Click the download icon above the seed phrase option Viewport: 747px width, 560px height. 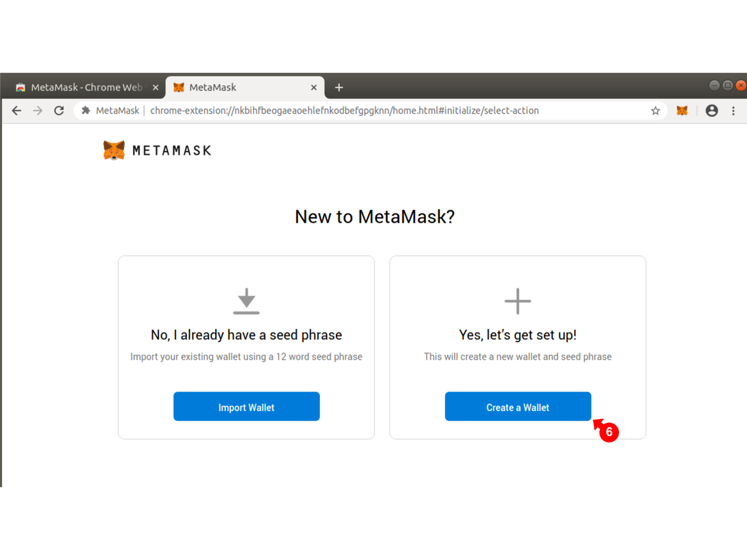click(x=247, y=301)
